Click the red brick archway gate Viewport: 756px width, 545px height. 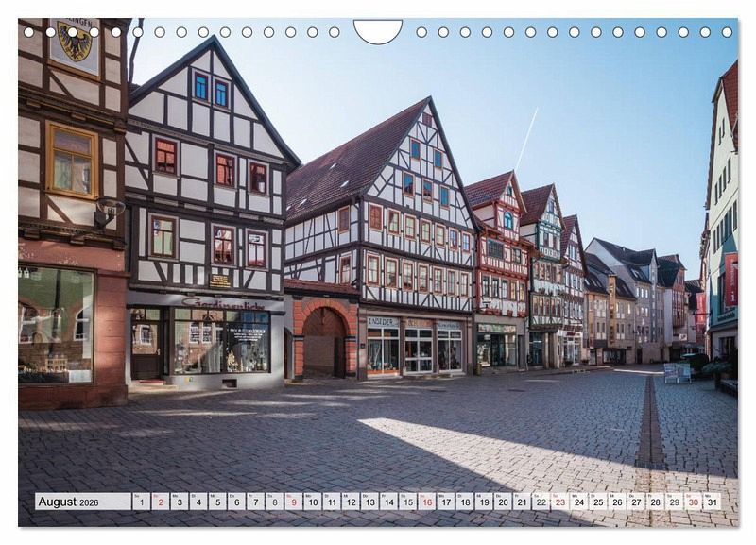point(324,341)
